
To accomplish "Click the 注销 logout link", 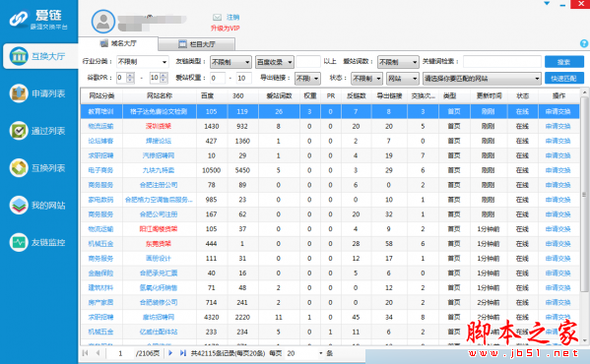I will (232, 18).
